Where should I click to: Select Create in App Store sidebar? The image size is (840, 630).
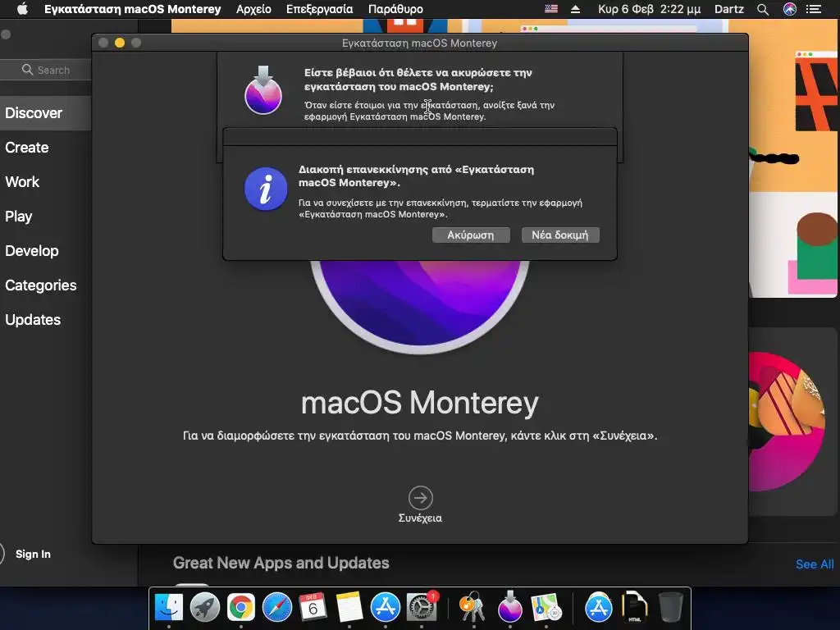[27, 148]
